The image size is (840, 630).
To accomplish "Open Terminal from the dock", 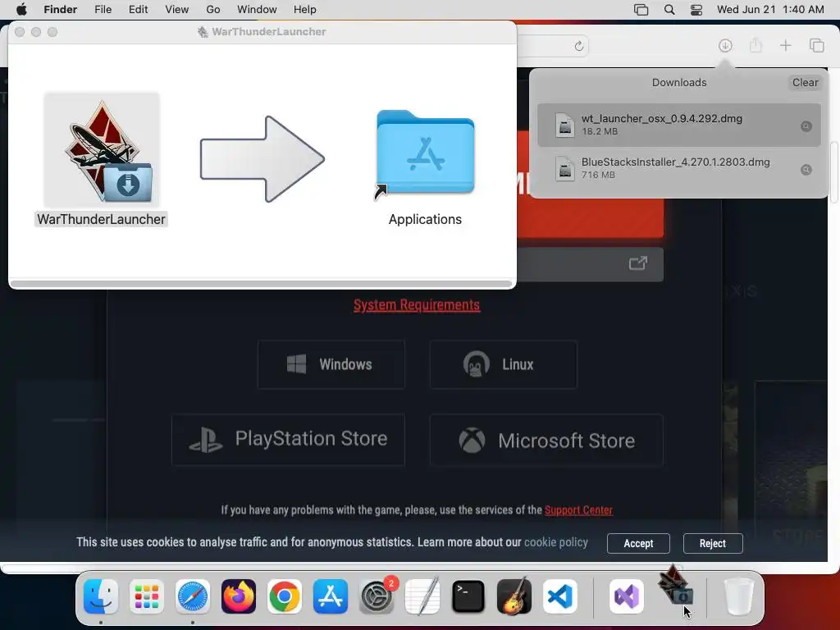I will [x=468, y=596].
